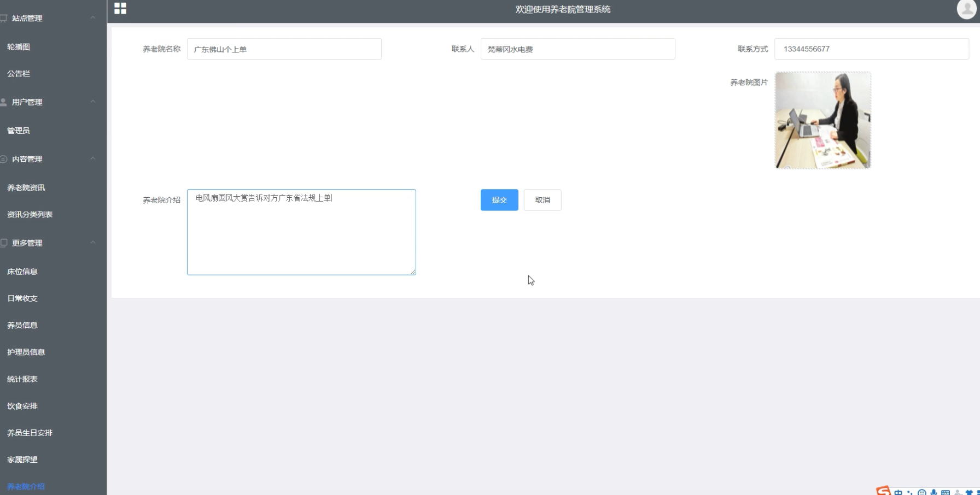Click Sogou punctuation mode icon
Viewport: 980px width, 495px height.
(910, 492)
